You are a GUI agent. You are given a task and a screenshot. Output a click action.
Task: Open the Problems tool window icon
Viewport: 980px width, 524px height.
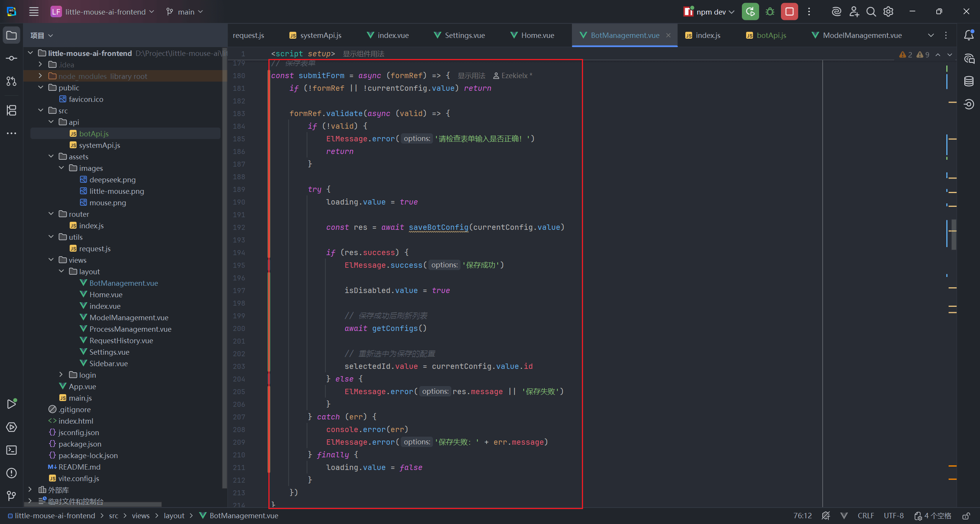[11, 473]
